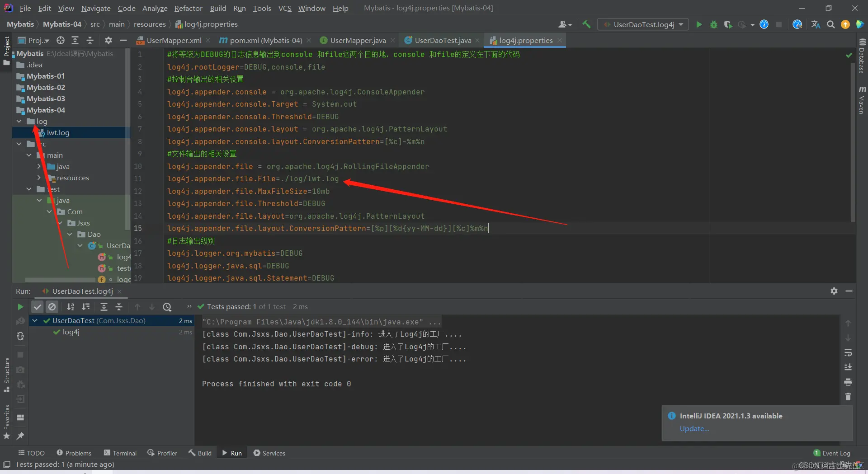868x474 pixels.
Task: Toggle soft-wrap in the console
Action: tap(848, 352)
